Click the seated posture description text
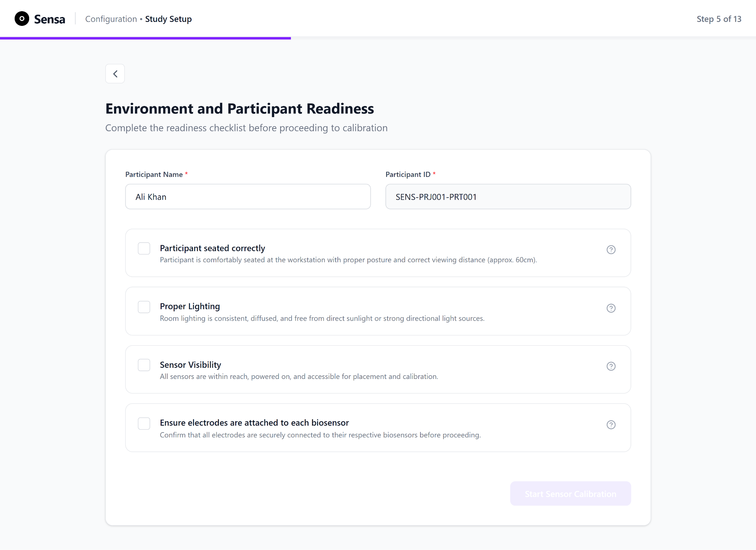The height and width of the screenshot is (550, 756). [348, 260]
